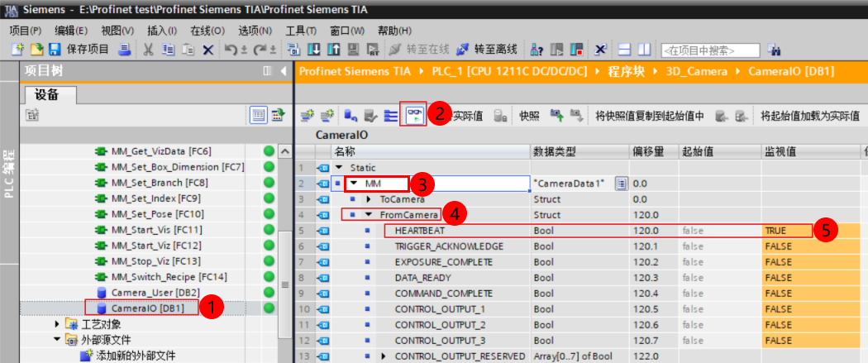Select CameraIO [DB1] in project tree
Screen dimensions: 868x363
tap(147, 308)
